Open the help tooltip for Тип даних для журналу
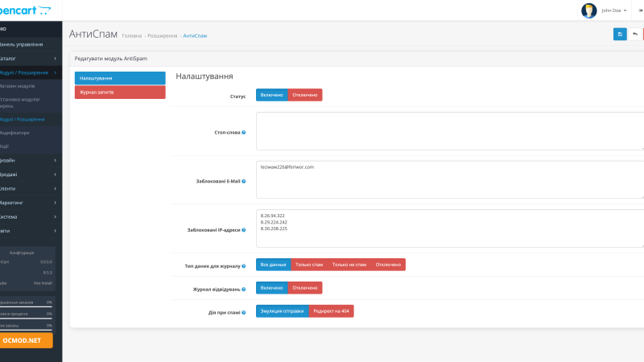The image size is (644, 362). coord(244,266)
